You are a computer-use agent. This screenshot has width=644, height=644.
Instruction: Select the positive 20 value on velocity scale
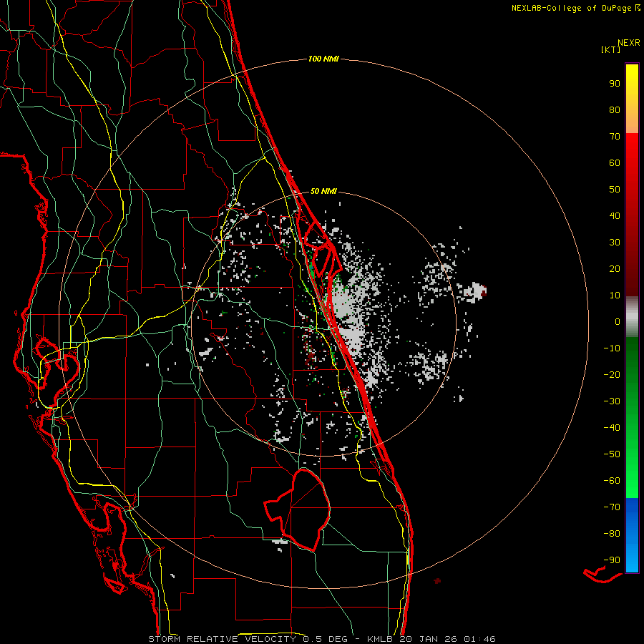(615, 268)
